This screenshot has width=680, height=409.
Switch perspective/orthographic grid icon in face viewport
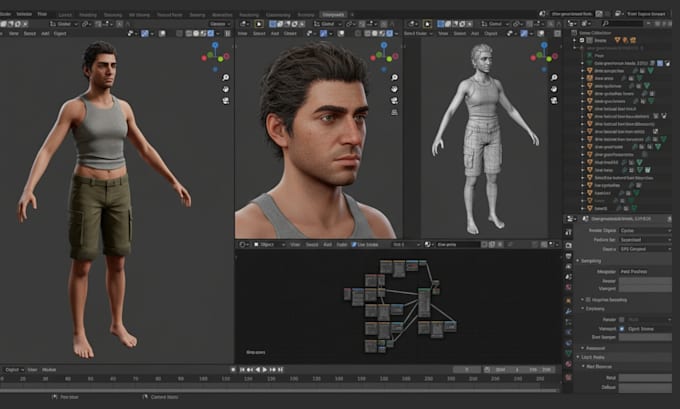coord(394,112)
